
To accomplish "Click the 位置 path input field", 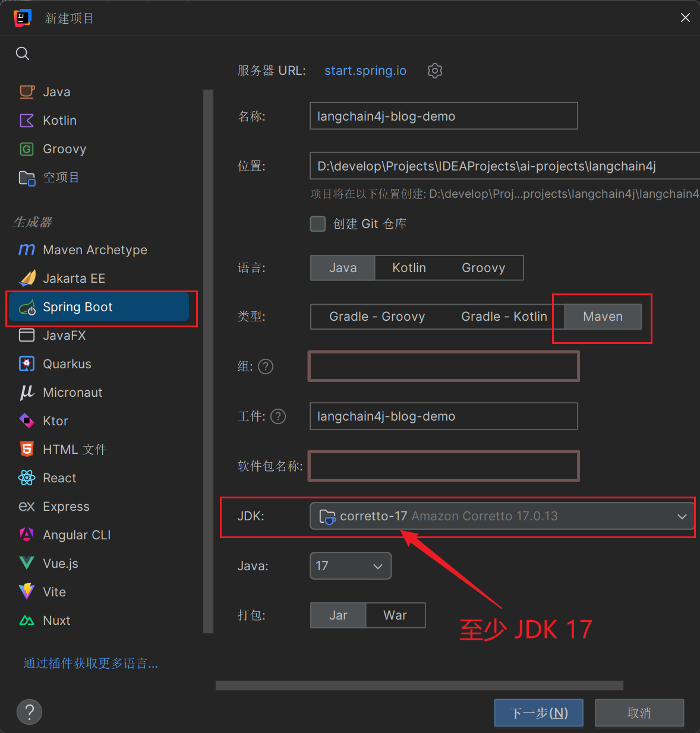I will 504,166.
